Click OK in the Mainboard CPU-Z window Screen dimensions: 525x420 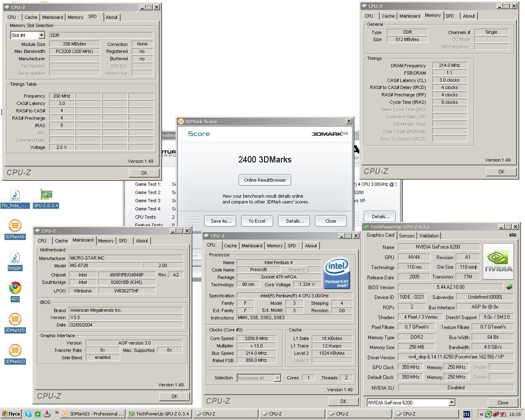(174, 397)
